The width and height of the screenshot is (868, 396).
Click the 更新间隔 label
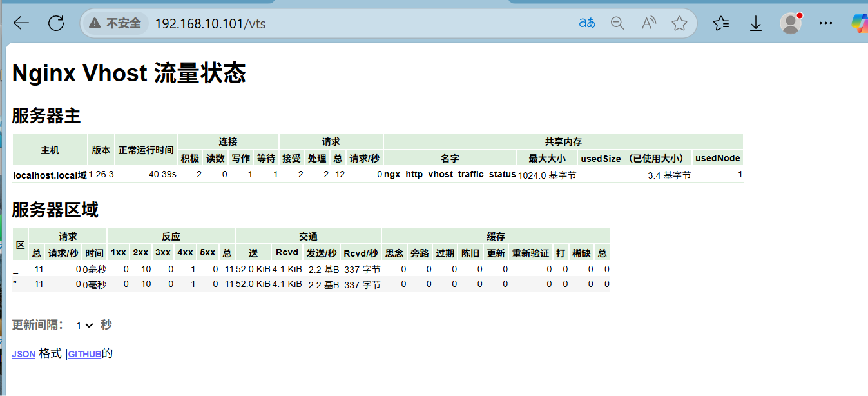click(x=38, y=325)
